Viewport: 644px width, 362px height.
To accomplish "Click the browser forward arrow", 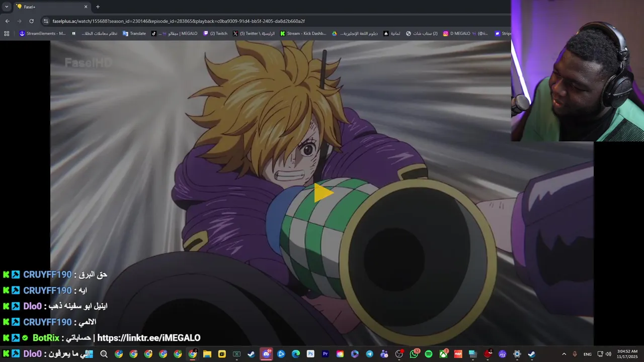I will (x=19, y=21).
